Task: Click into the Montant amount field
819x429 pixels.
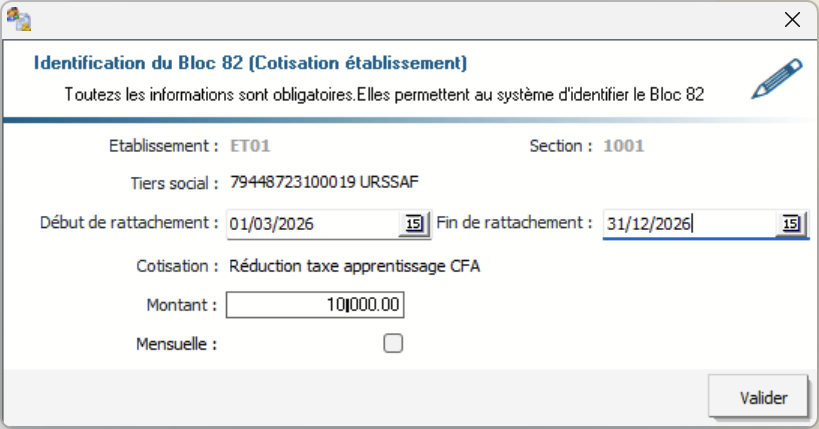Action: 315,305
